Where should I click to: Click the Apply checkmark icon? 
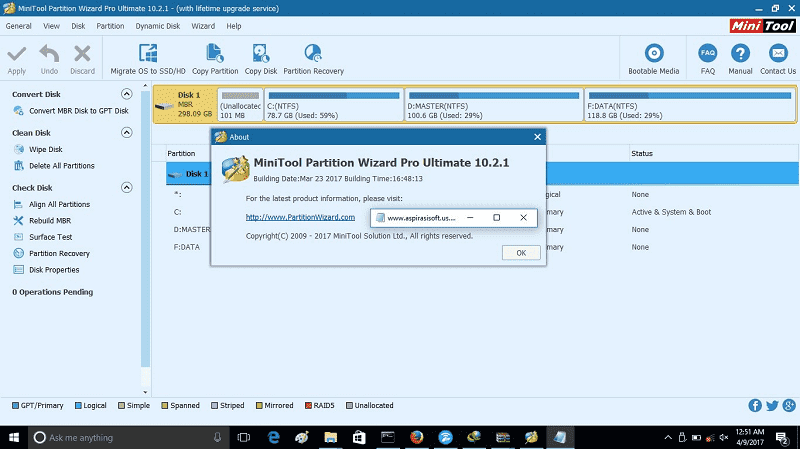[17, 54]
